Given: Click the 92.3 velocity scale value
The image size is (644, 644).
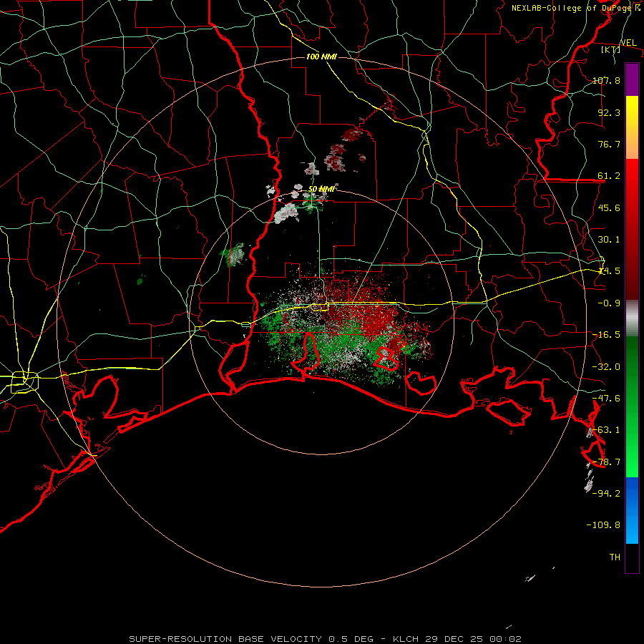Looking at the screenshot, I should [x=609, y=112].
